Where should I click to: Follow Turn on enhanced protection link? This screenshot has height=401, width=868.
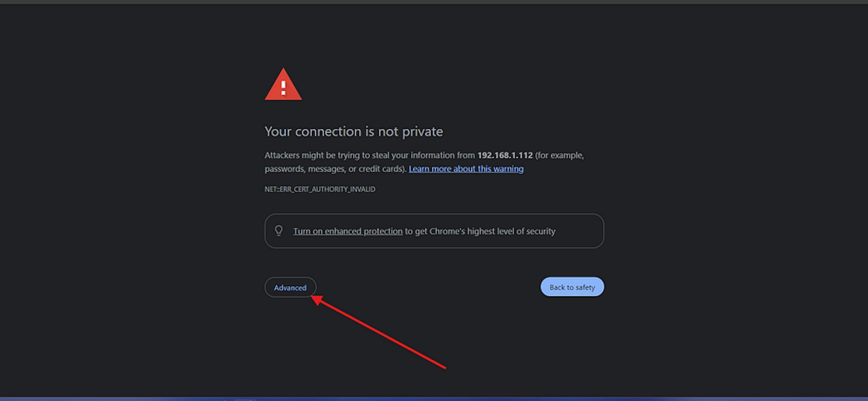click(348, 231)
